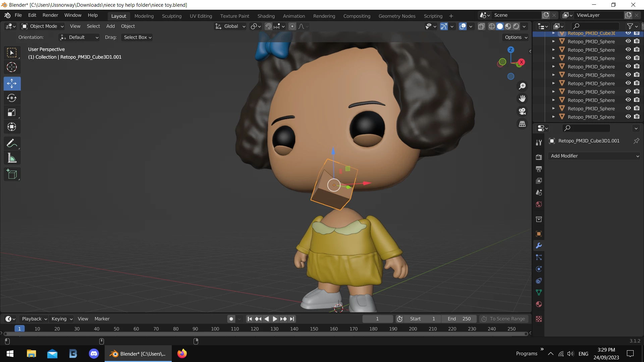644x362 pixels.
Task: Toggle X-ray display in viewport header
Action: (x=481, y=26)
